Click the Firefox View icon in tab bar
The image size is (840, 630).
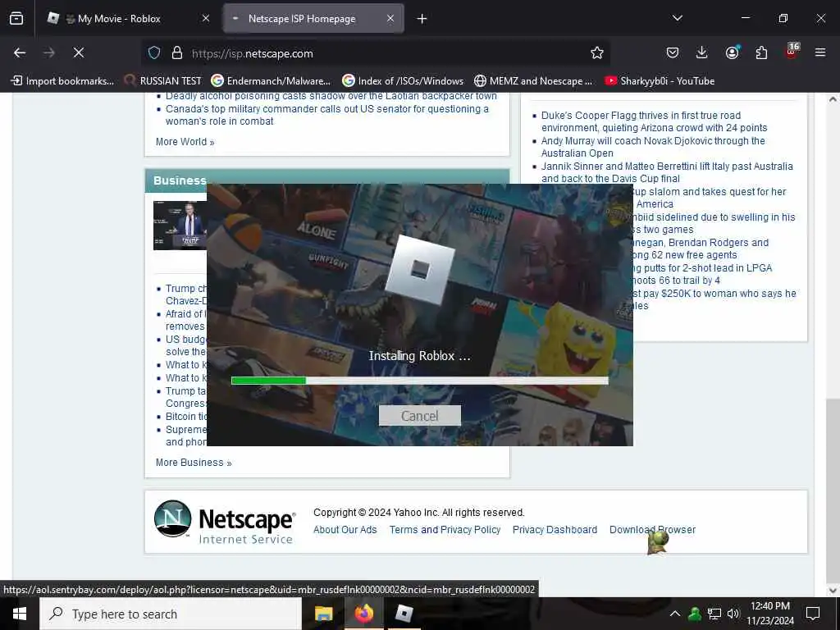16,19
